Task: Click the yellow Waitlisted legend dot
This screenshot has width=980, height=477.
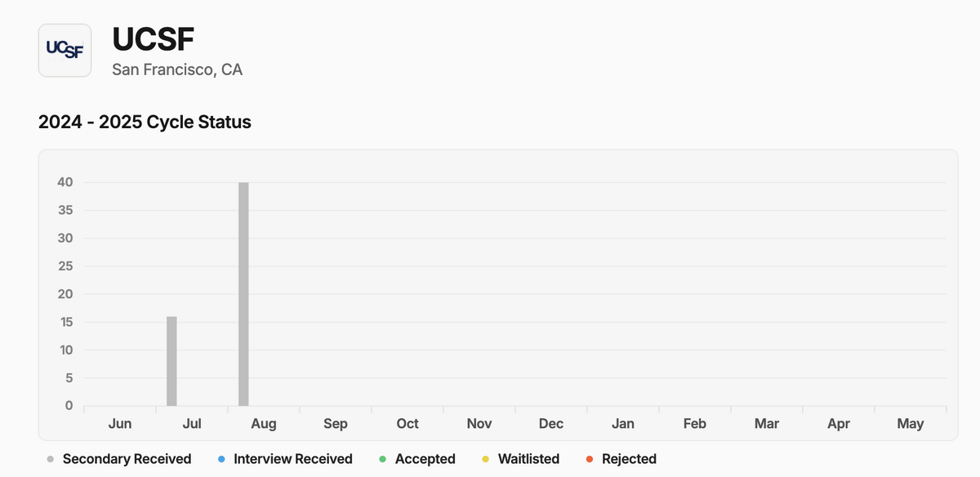Action: (x=485, y=459)
